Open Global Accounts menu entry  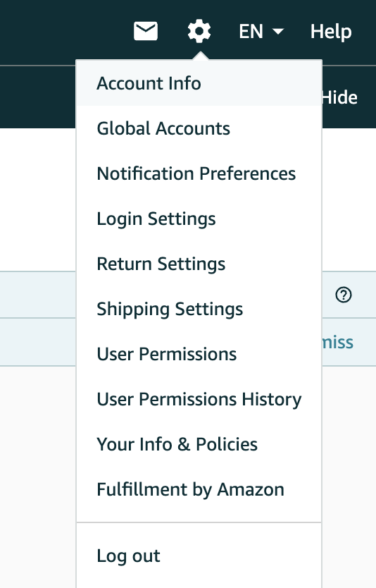(199, 128)
